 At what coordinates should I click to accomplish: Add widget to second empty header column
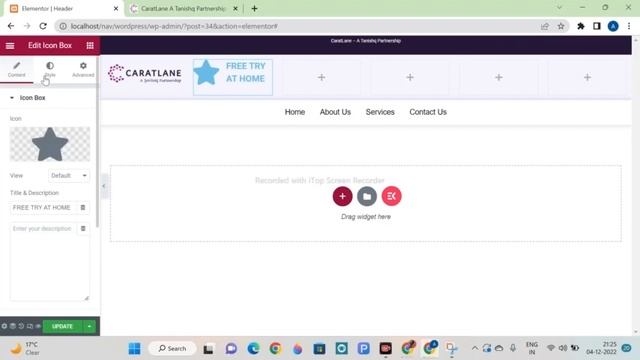coord(410,77)
